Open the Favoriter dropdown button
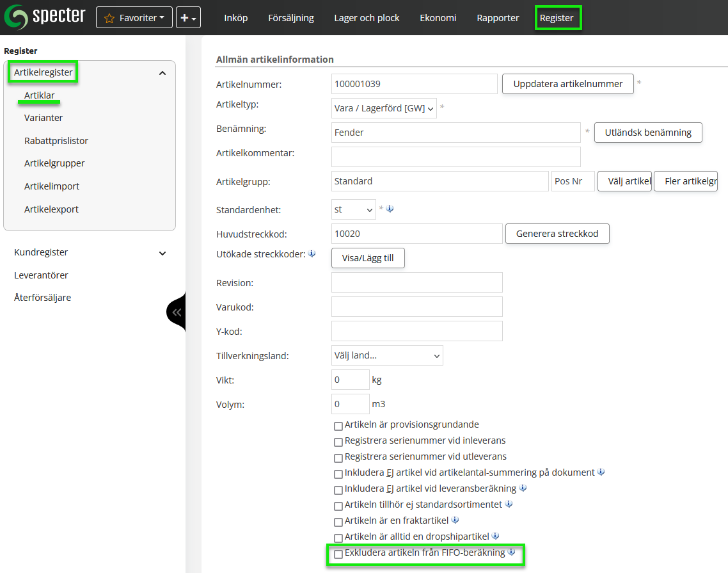This screenshot has width=728, height=573. click(x=134, y=18)
